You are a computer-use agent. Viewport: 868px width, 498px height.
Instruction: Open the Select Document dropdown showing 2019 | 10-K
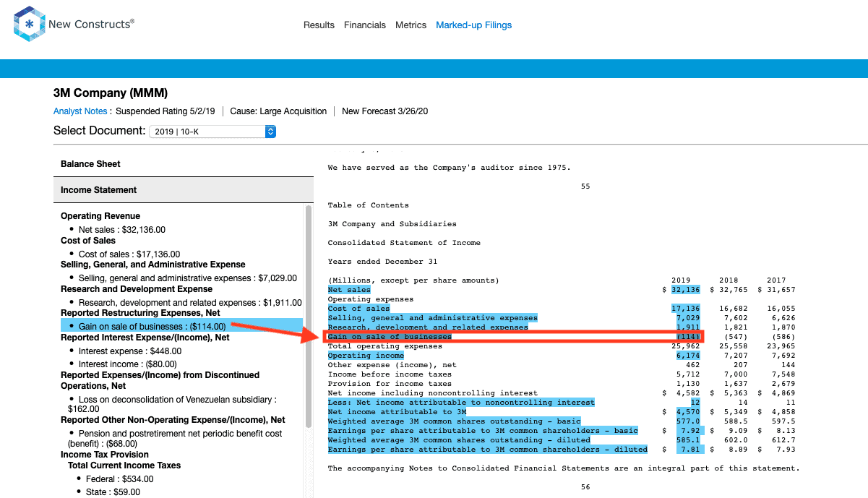tap(212, 132)
